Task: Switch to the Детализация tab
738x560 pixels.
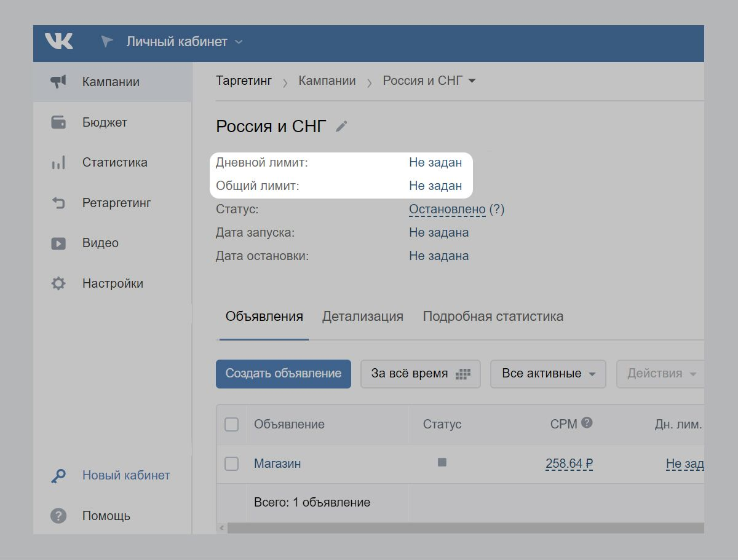Action: pyautogui.click(x=362, y=317)
